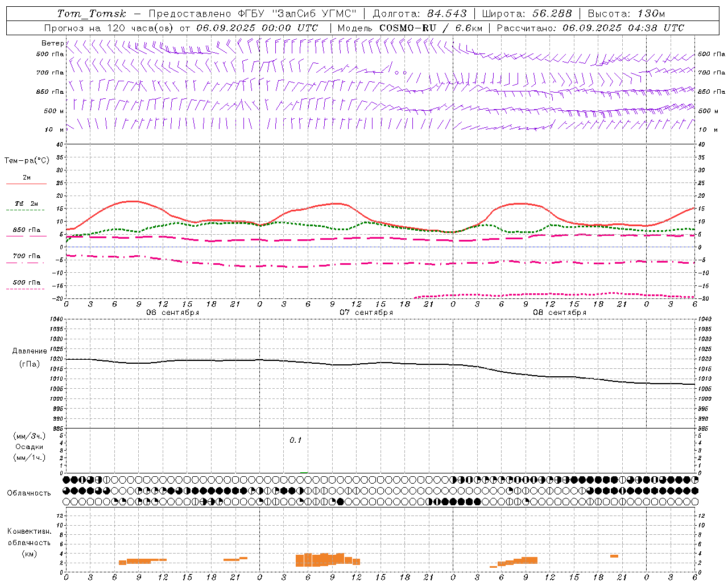728x582 pixels.
Task: Click the (мм/3ч.) precipitation unit label
Action: tap(30, 436)
